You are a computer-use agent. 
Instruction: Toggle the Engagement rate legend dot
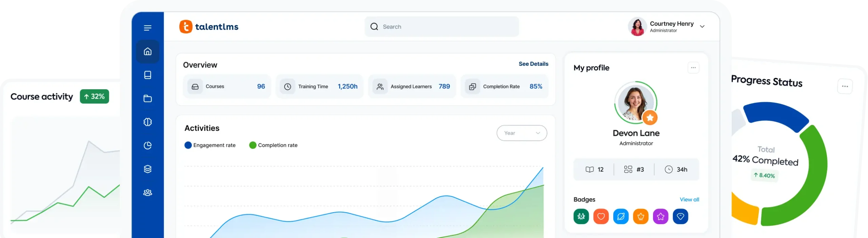188,145
